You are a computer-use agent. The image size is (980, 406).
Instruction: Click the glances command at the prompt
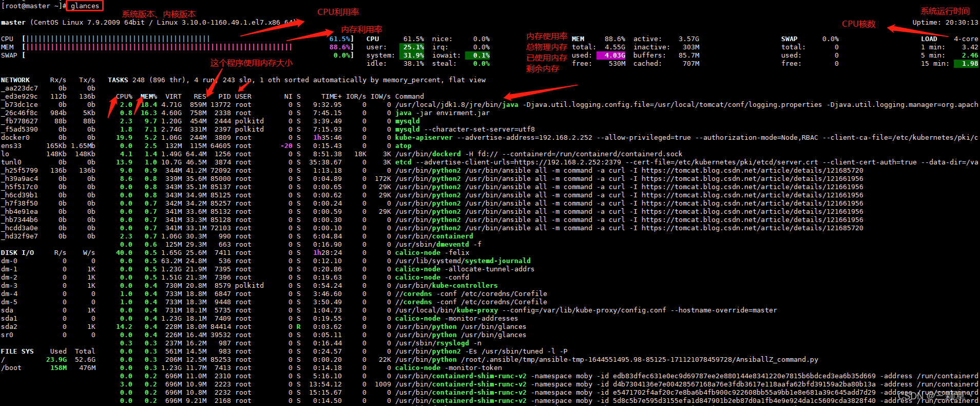(x=85, y=6)
